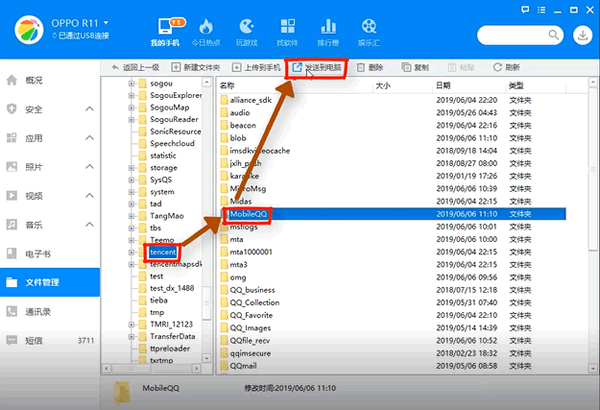
Task: Select the QQ_Collection folder row
Action: pos(391,302)
